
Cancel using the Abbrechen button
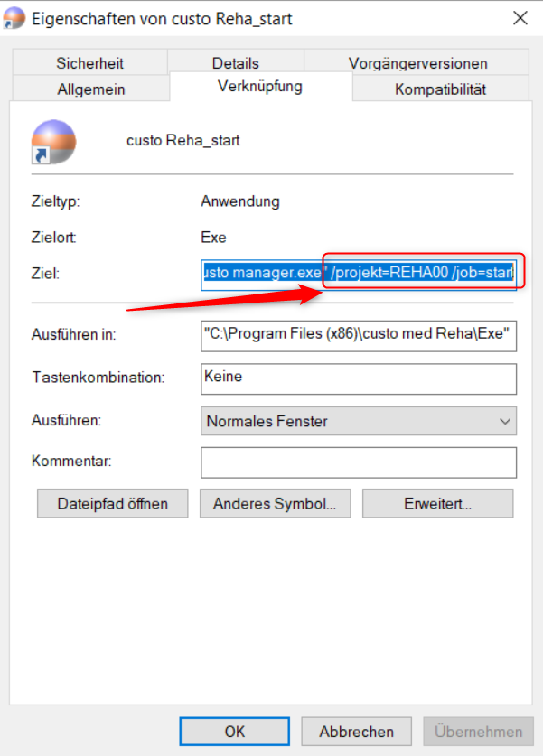(x=356, y=731)
